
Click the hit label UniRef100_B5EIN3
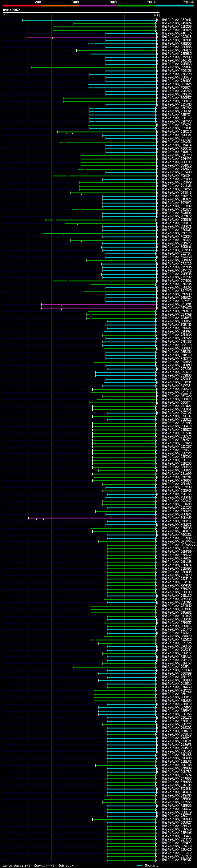176,325
